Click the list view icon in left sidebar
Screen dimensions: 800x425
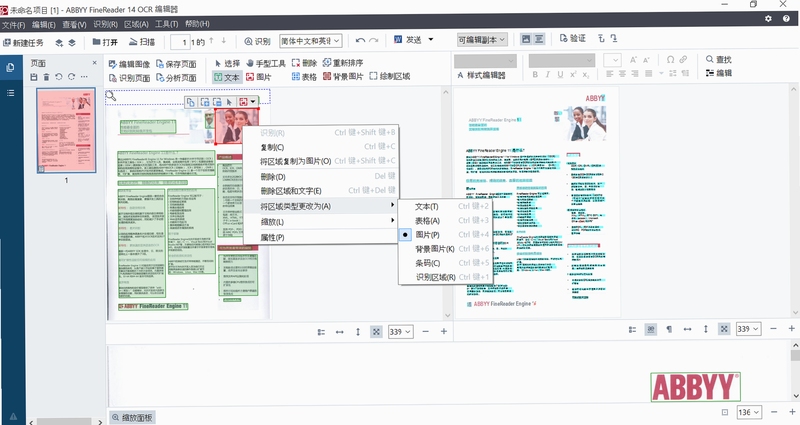[x=10, y=93]
